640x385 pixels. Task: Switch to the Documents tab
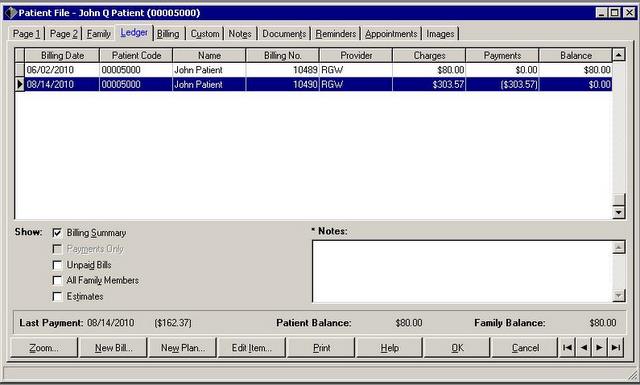click(x=284, y=34)
